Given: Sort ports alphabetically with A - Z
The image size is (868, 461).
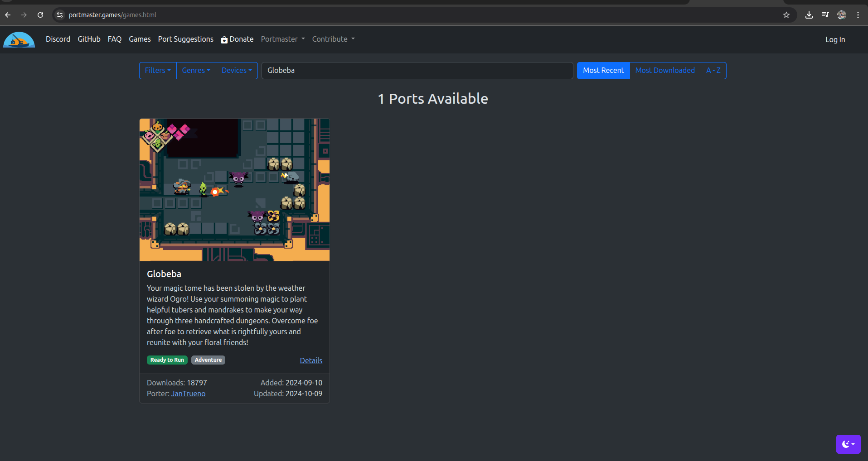Looking at the screenshot, I should (x=713, y=71).
